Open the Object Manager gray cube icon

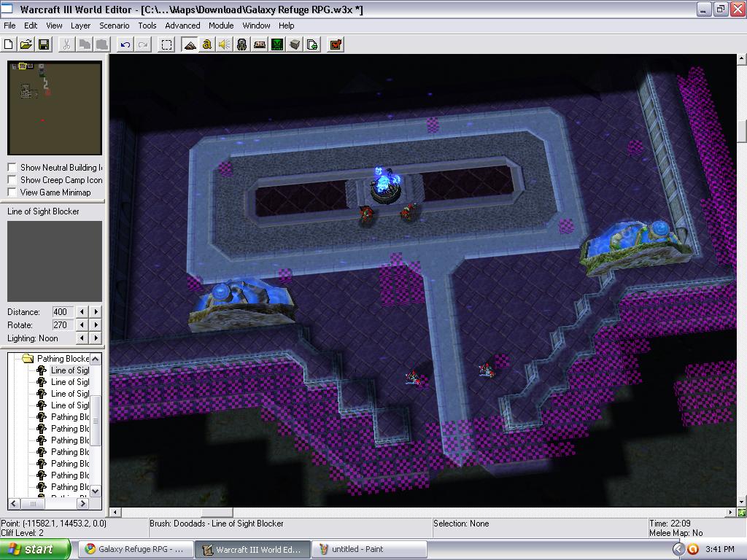(x=295, y=44)
